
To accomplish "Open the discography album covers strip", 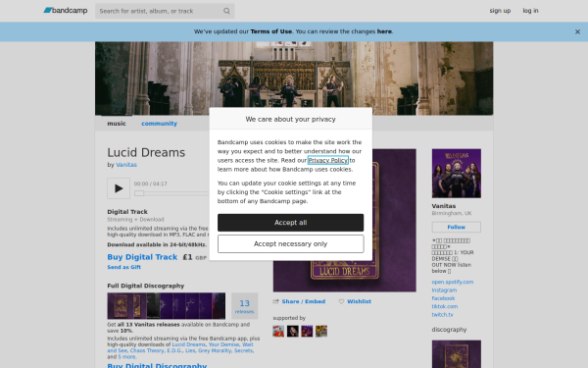I will 167,306.
